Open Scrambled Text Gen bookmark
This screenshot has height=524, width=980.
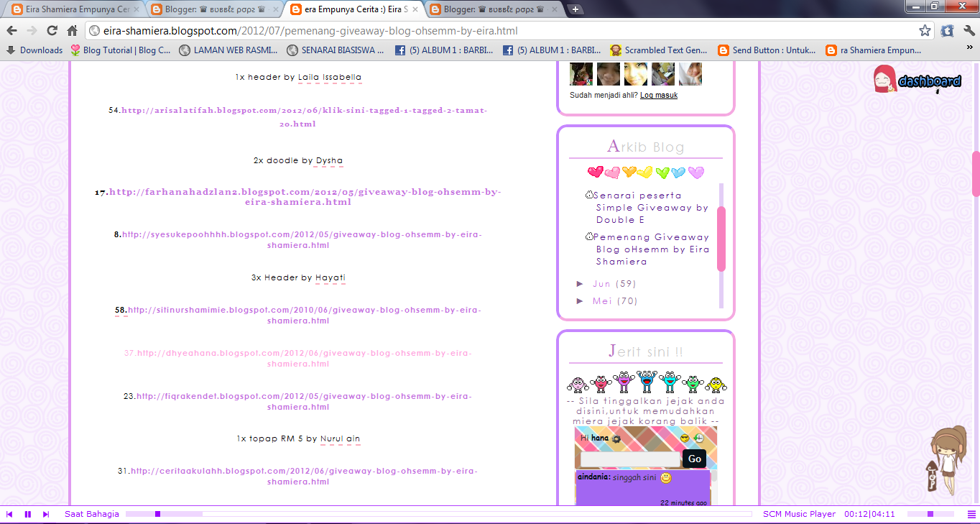(659, 50)
